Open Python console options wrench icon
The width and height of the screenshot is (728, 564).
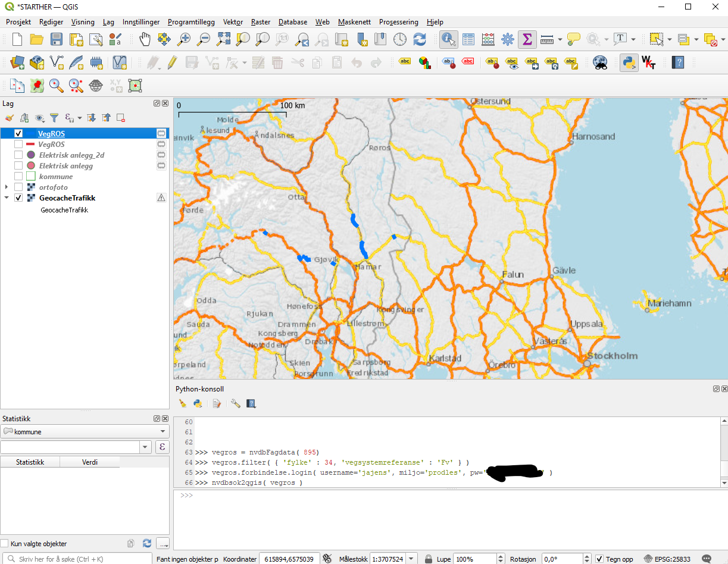236,403
